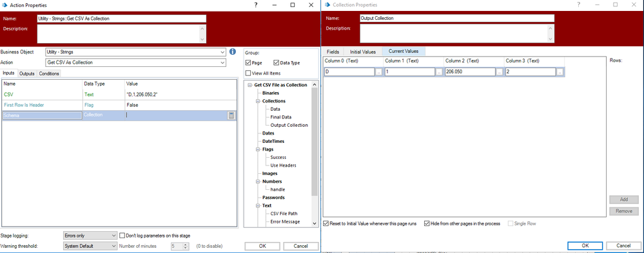Viewport: 644px width, 253px height.
Task: Select the Binaries tree node
Action: (x=271, y=93)
